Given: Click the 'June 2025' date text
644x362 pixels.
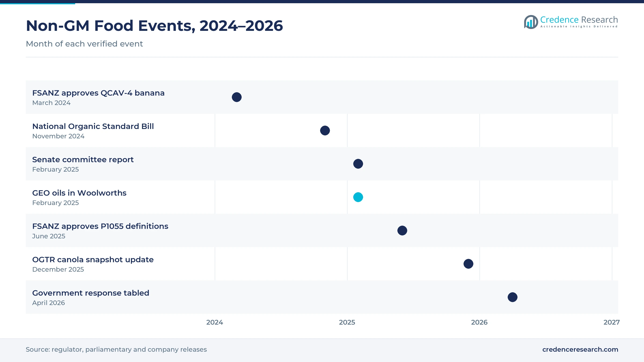Looking at the screenshot, I should point(49,236).
